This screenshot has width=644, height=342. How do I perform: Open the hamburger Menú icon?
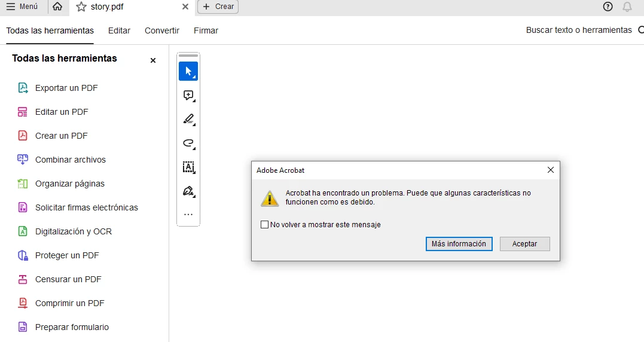coord(11,7)
